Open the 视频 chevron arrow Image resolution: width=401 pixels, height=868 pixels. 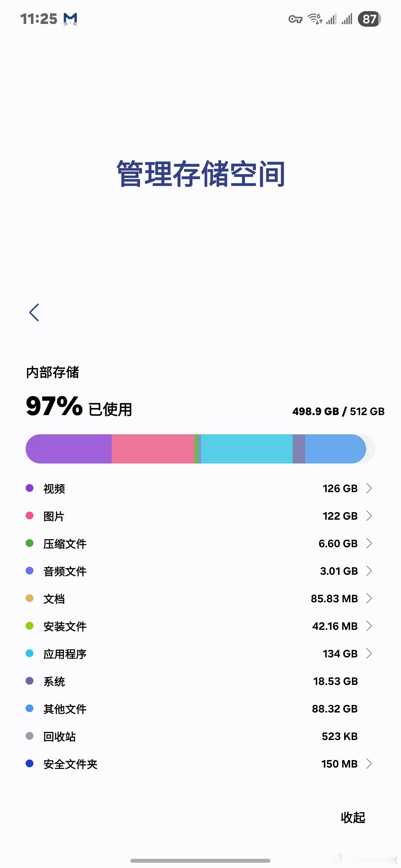(x=369, y=488)
